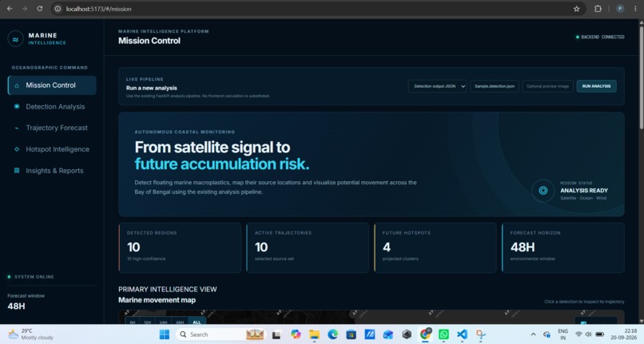Open the Detection output JSON dropdown
This screenshot has height=344, width=644.
click(437, 86)
